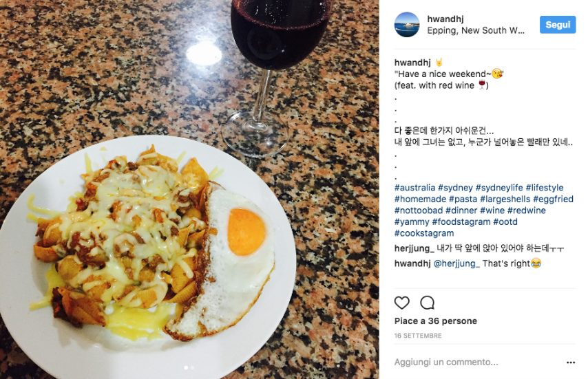Open the #redwine hashtag
The height and width of the screenshot is (379, 588).
click(527, 210)
